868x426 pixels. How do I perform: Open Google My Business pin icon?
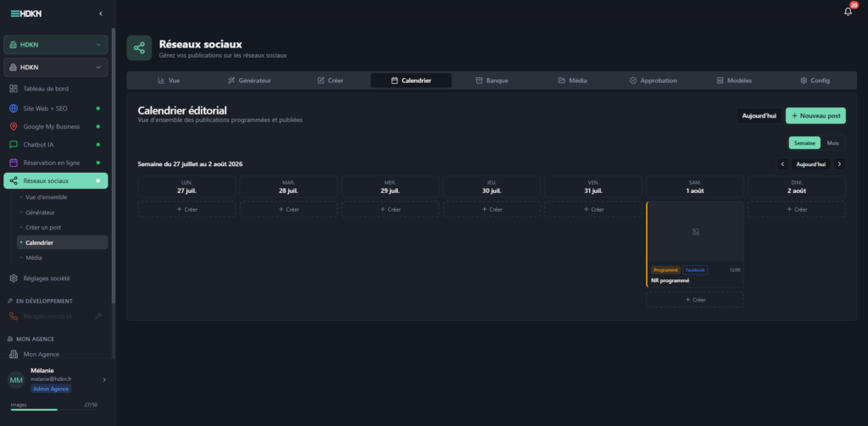click(x=14, y=127)
